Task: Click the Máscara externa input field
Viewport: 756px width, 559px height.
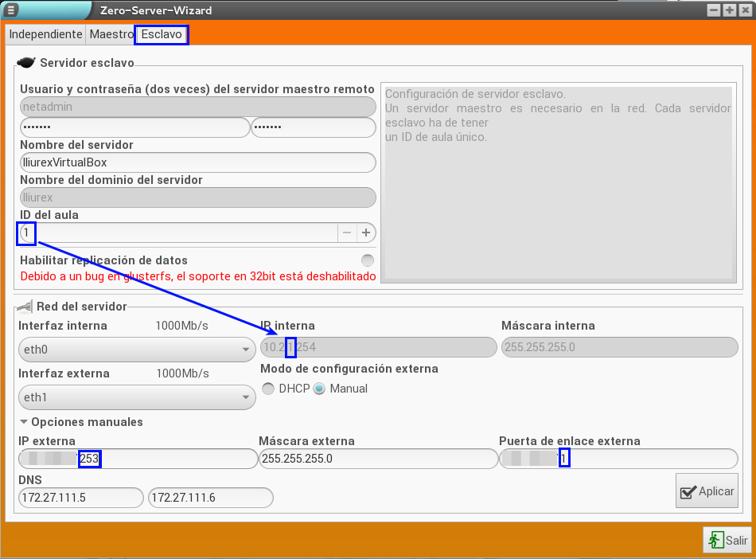Action: pyautogui.click(x=378, y=459)
